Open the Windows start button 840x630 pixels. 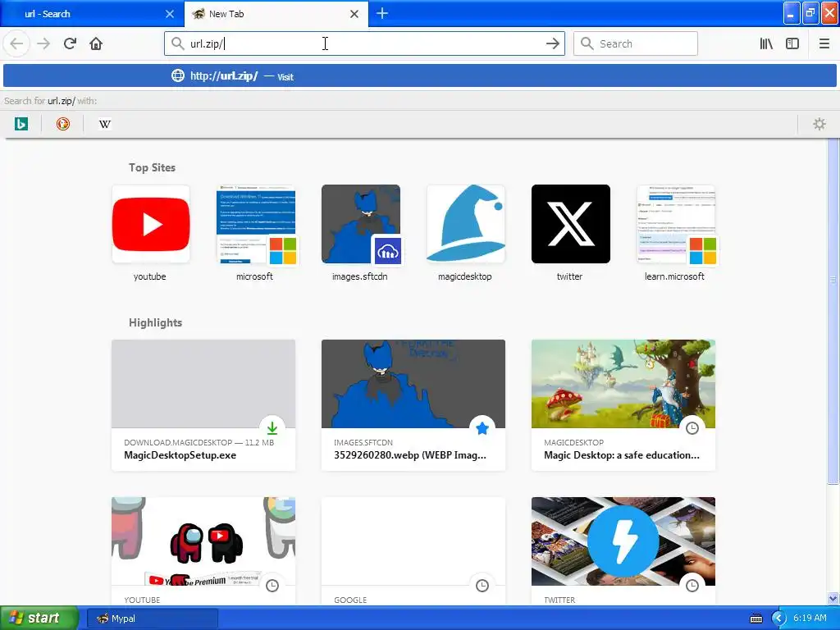(x=39, y=618)
